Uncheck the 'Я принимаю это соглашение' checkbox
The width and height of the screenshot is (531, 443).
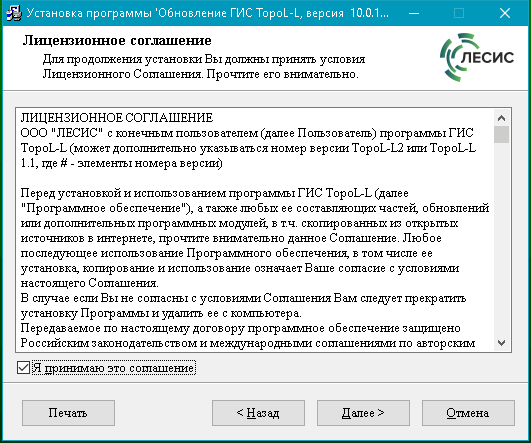23,367
